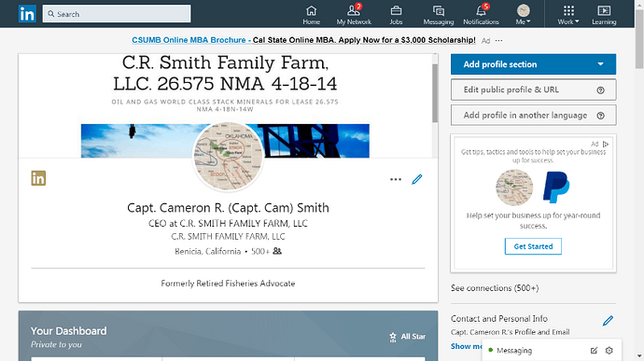The image size is (644, 361).
Task: Open See connections (500+) link
Action: (x=495, y=288)
